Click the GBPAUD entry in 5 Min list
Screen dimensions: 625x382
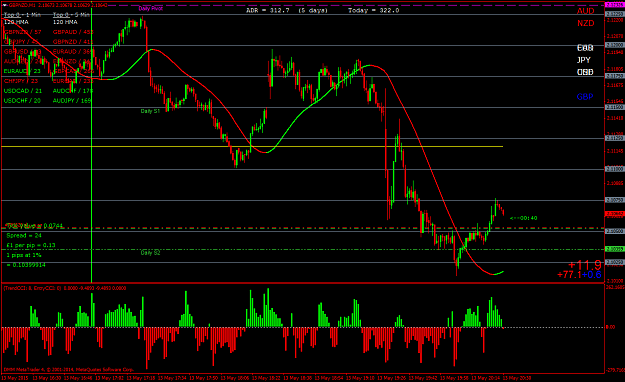[73, 32]
